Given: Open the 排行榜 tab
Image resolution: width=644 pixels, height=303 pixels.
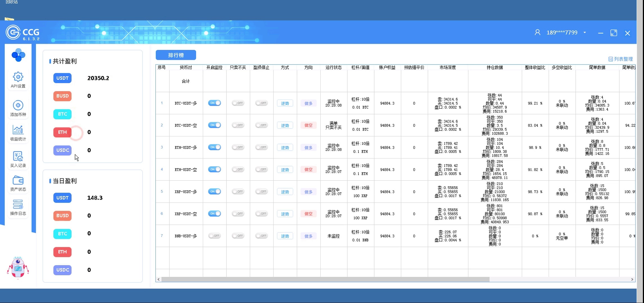Looking at the screenshot, I should pyautogui.click(x=176, y=55).
